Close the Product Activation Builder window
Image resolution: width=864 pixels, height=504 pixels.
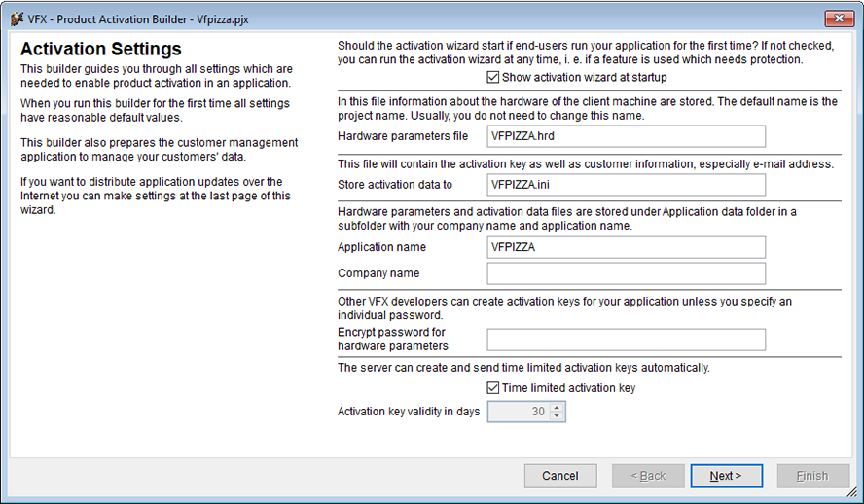pos(840,18)
